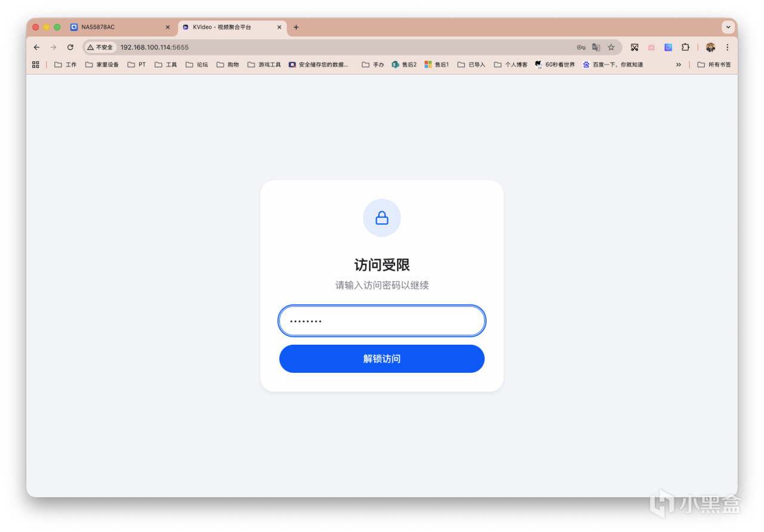Open a new tab with plus button
Image resolution: width=764 pixels, height=532 pixels.
pyautogui.click(x=296, y=27)
